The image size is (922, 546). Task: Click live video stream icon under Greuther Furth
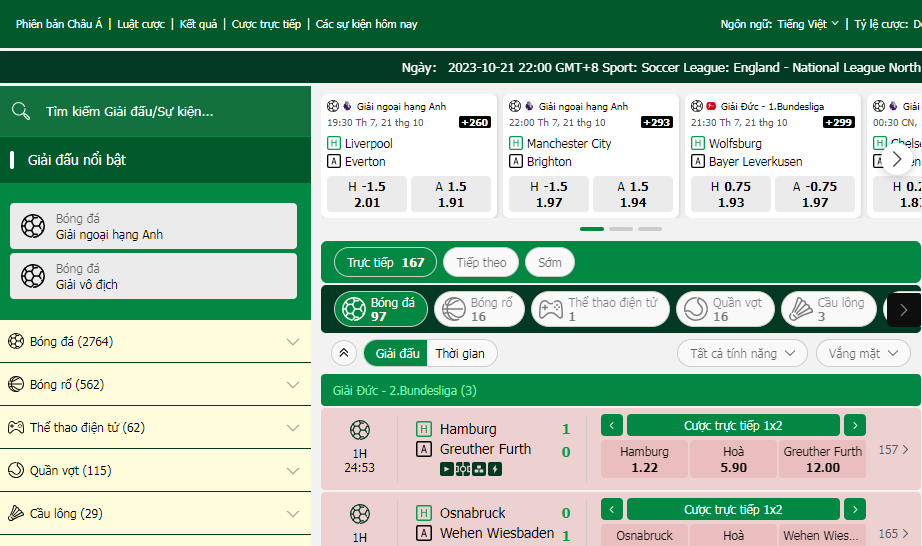pyautogui.click(x=447, y=469)
